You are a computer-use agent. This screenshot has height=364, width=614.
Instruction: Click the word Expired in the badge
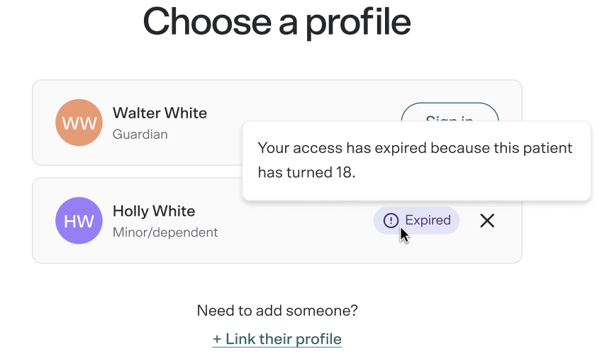[428, 220]
